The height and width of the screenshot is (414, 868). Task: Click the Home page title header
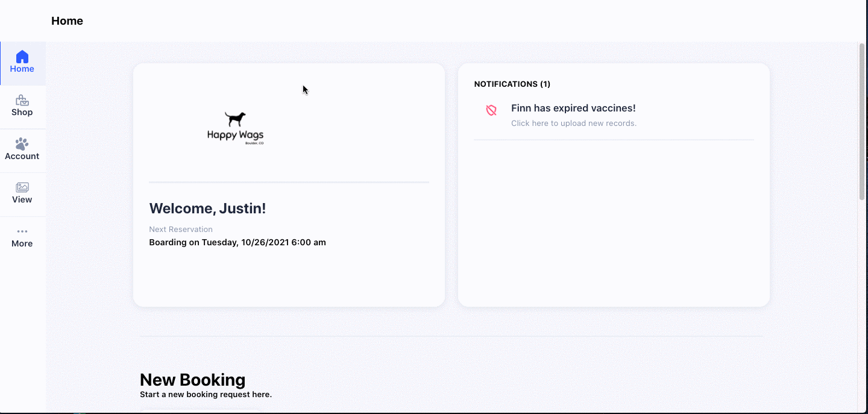pos(67,20)
